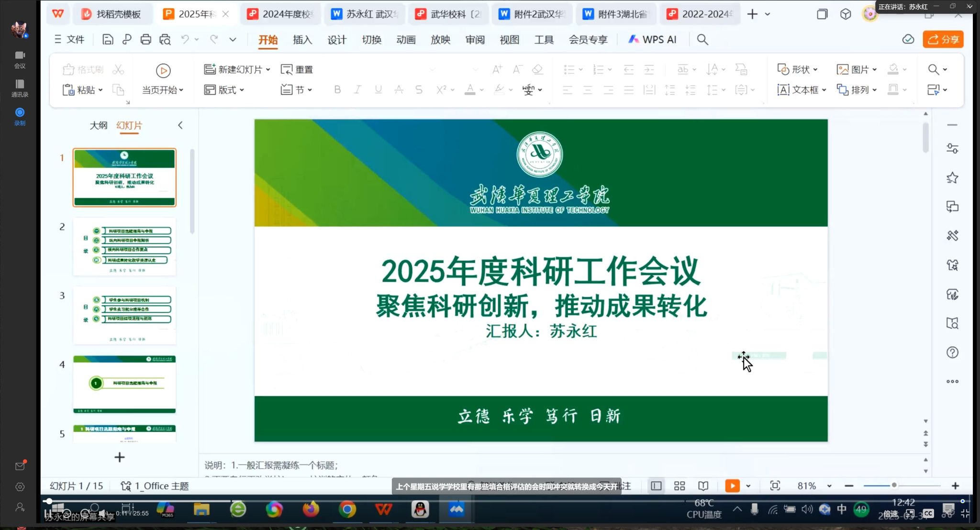Viewport: 980px width, 530px height.
Task: Collapse the slide panel with chevron arrow
Action: (180, 125)
